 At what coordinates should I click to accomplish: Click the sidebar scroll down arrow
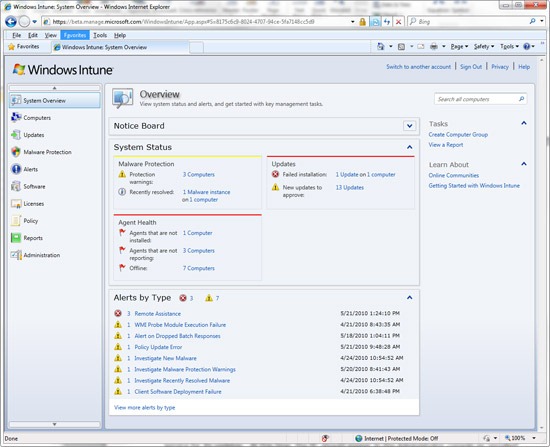[54, 424]
